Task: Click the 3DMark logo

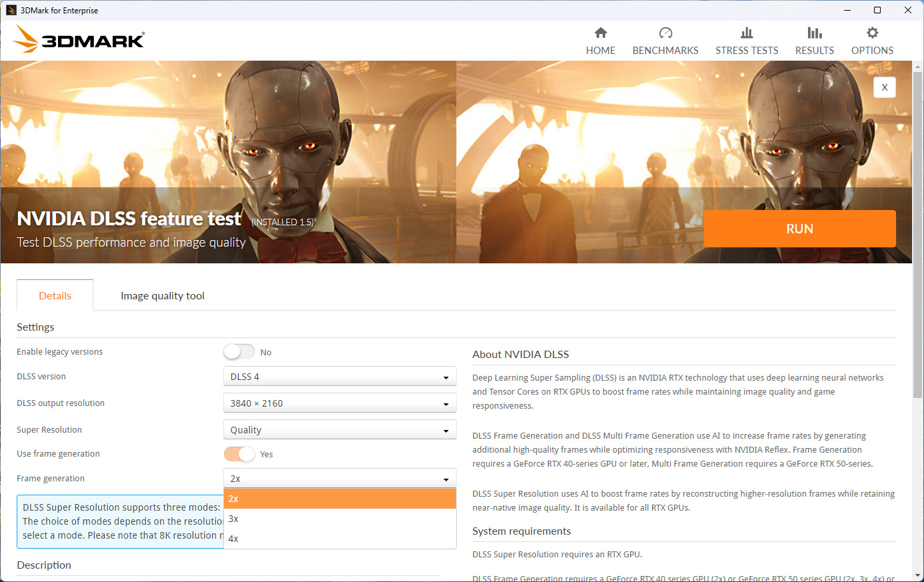Action: [x=79, y=39]
